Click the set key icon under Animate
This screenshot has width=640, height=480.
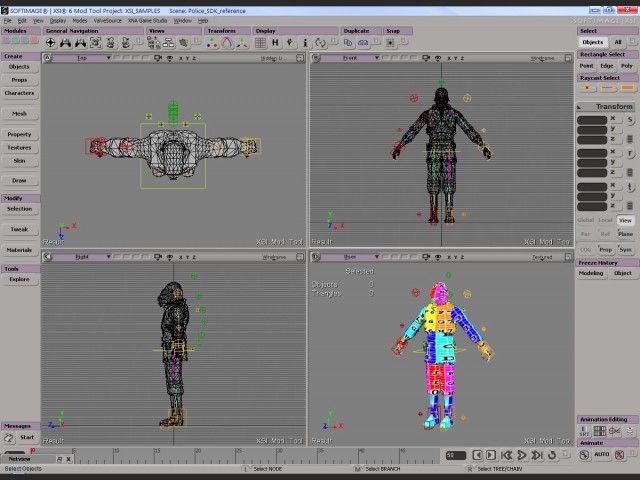tap(584, 455)
